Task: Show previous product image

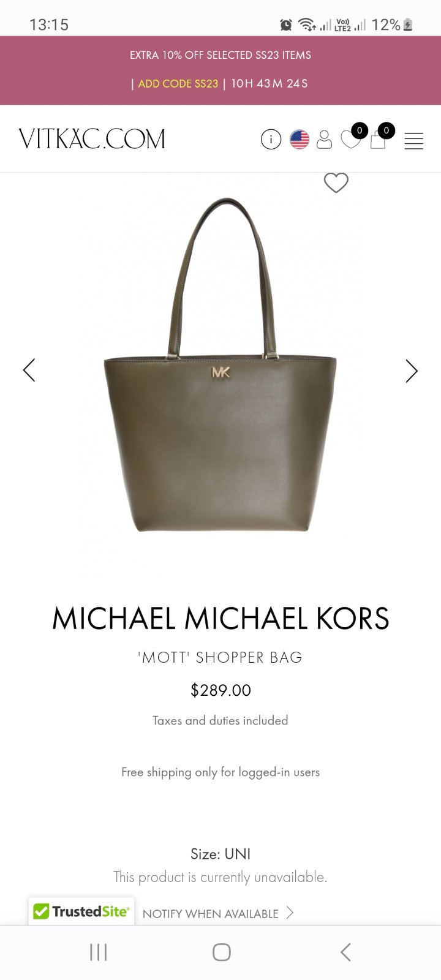Action: click(x=29, y=370)
